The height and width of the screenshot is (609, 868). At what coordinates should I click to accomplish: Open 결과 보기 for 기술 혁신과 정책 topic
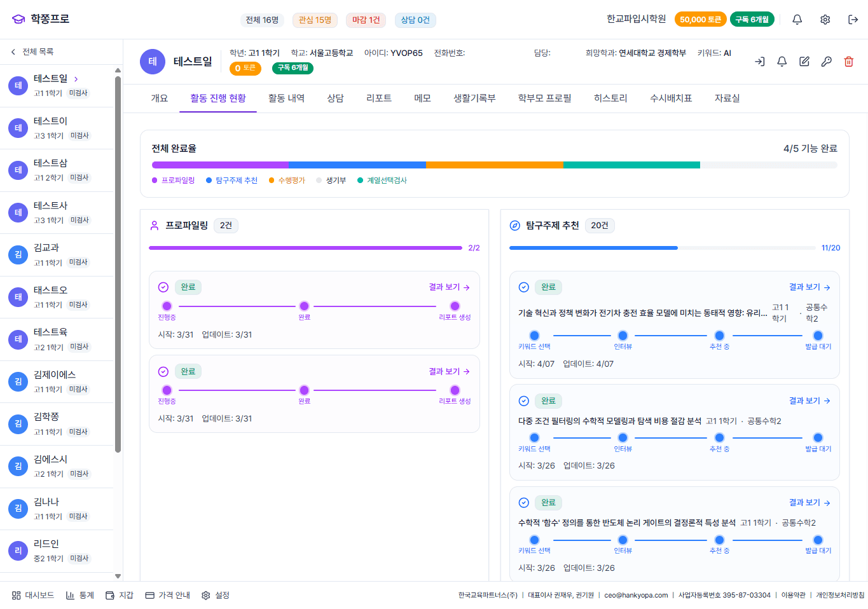click(x=809, y=287)
